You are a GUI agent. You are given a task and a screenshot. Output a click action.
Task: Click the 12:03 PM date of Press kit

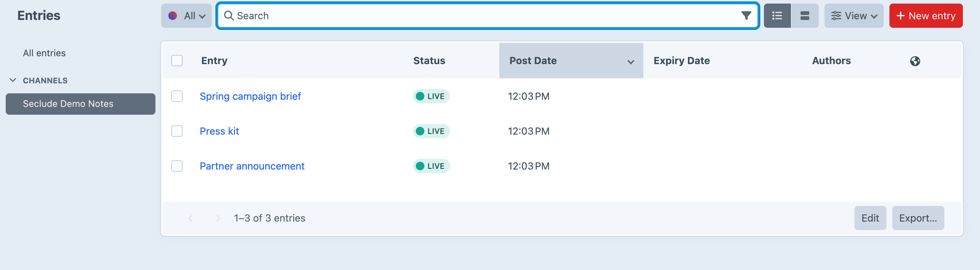click(529, 131)
